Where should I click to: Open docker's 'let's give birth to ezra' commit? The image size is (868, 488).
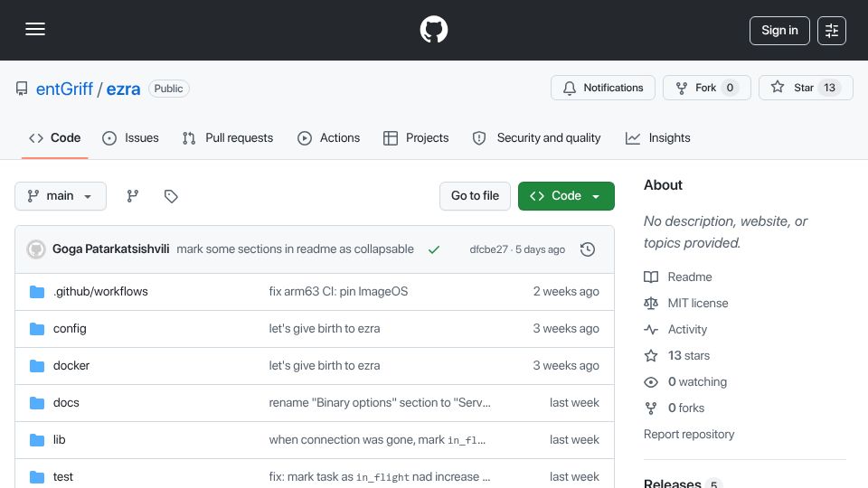[325, 366]
